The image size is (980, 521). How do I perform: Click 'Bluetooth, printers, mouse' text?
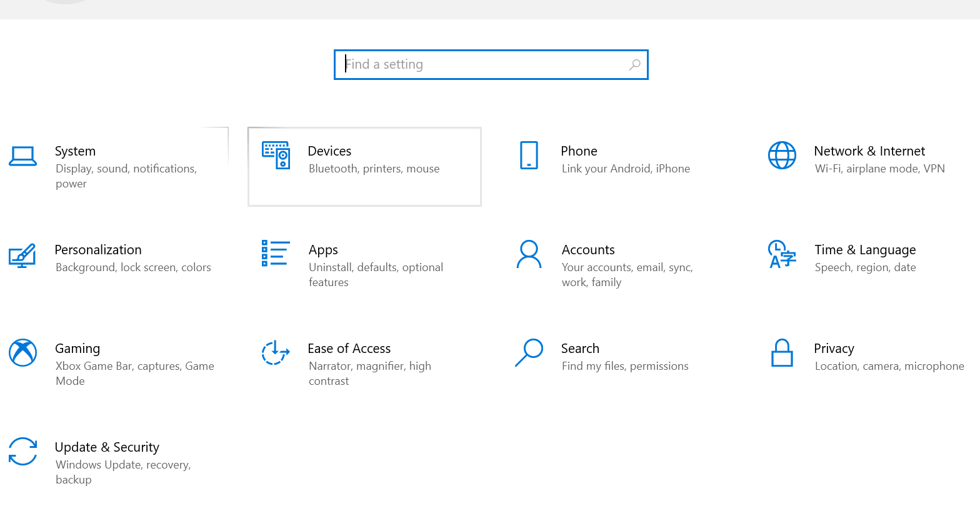[374, 169]
